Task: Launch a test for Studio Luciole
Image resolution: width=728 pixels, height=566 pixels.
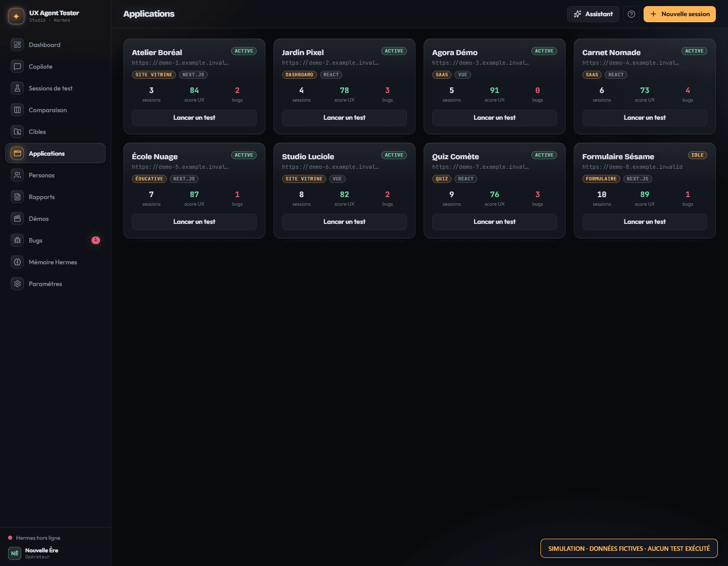Action: [x=344, y=222]
